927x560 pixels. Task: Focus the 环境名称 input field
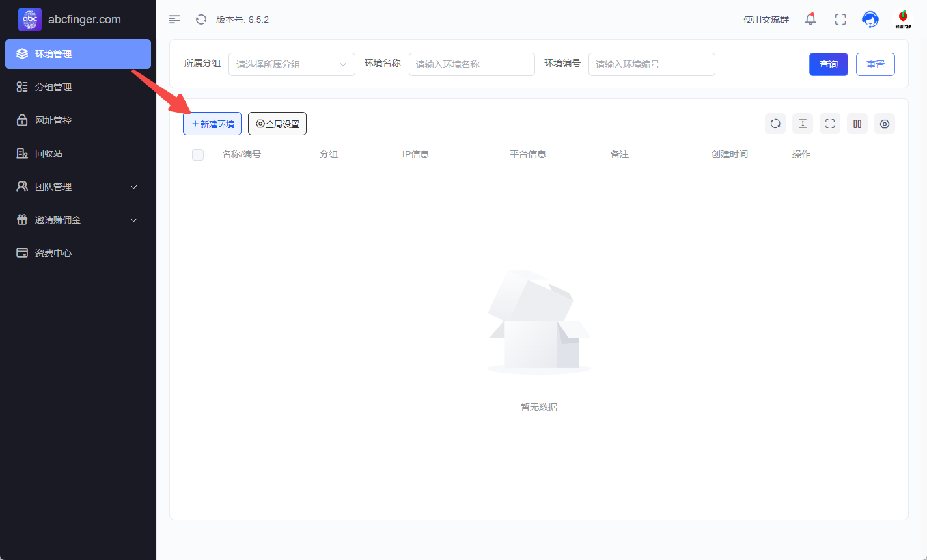[x=471, y=64]
